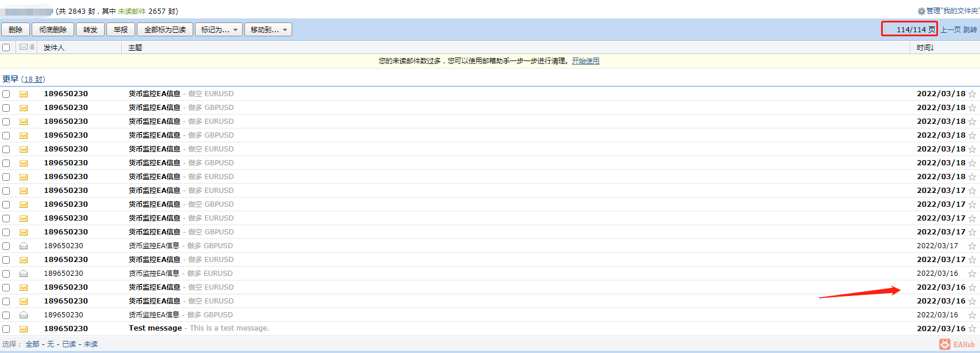Star the topmost 做空 EURUSD email in list
The image size is (980, 353).
coord(973,94)
